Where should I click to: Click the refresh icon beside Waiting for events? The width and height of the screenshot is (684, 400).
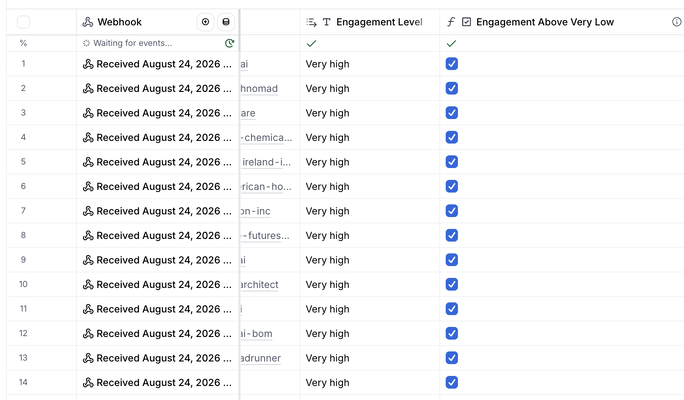tap(229, 43)
